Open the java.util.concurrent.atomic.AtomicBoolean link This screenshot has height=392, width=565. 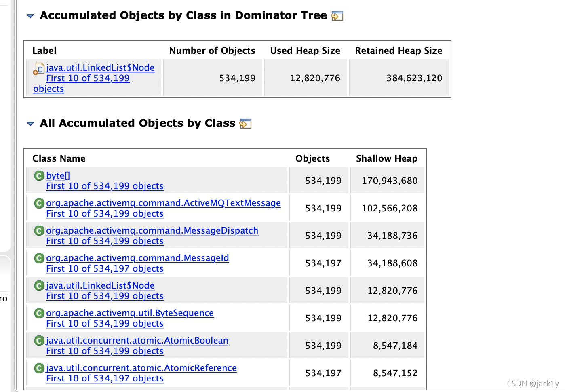click(137, 340)
